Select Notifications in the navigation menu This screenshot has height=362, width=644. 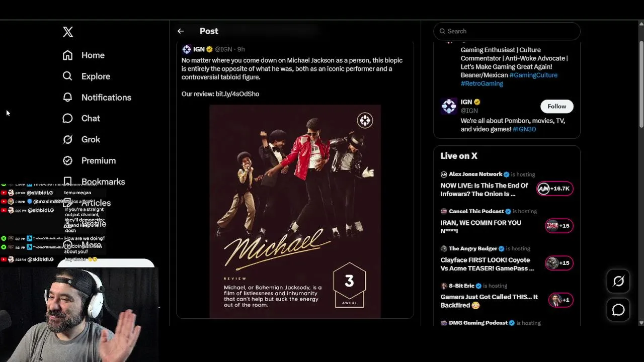[106, 98]
